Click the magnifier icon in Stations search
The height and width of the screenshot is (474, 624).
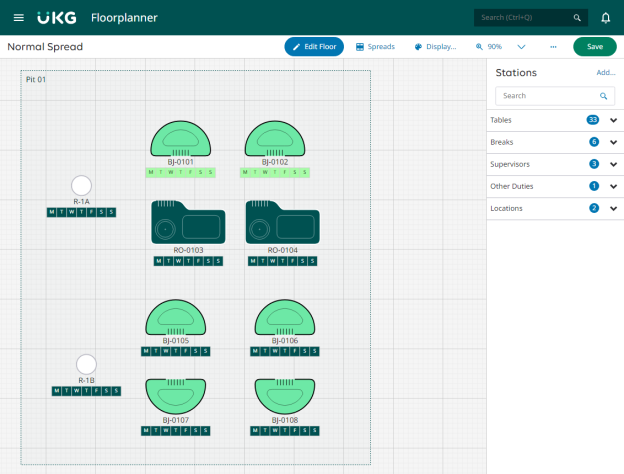(604, 96)
